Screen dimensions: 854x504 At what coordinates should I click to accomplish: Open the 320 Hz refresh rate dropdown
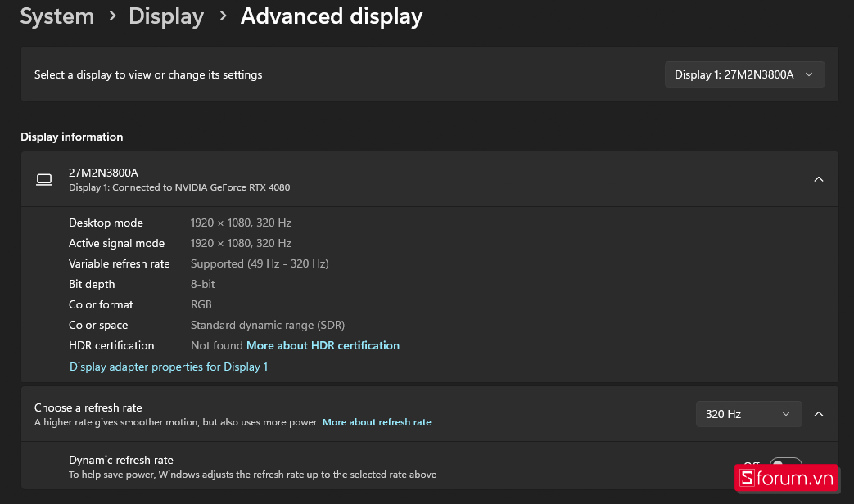(x=748, y=414)
